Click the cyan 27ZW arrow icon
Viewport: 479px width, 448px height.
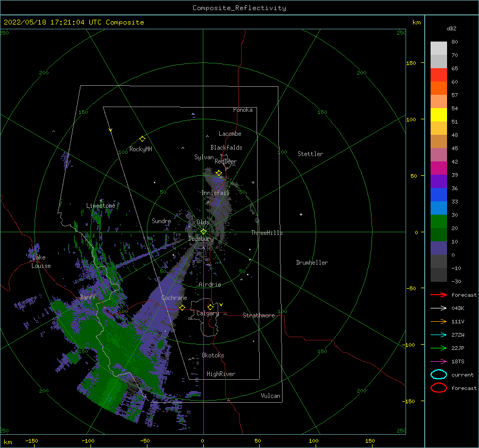click(x=439, y=335)
